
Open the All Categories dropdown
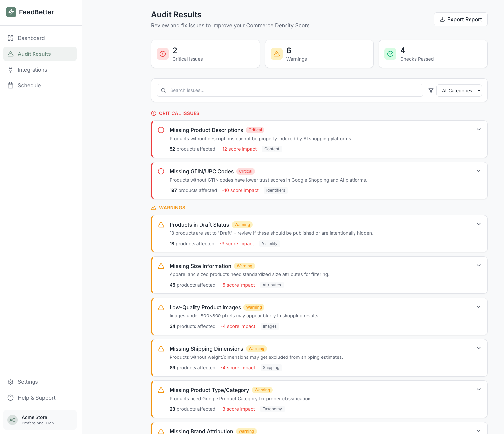pos(459,90)
